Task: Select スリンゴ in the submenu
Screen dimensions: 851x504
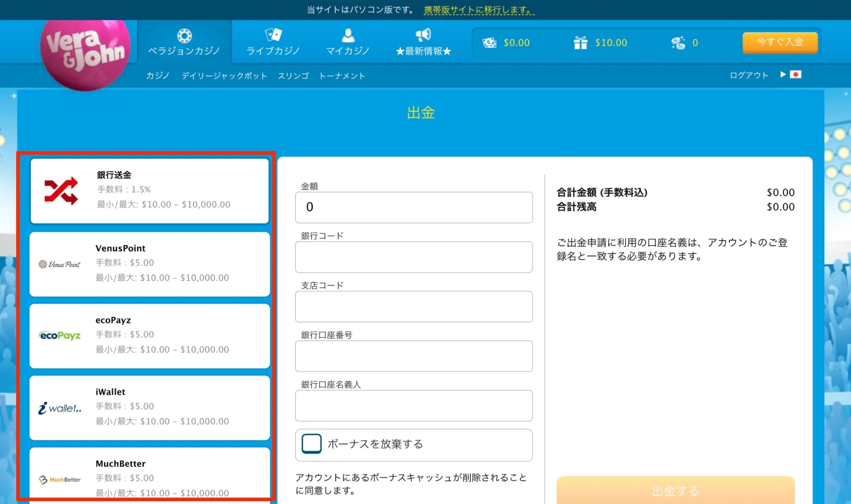Action: pyautogui.click(x=293, y=76)
